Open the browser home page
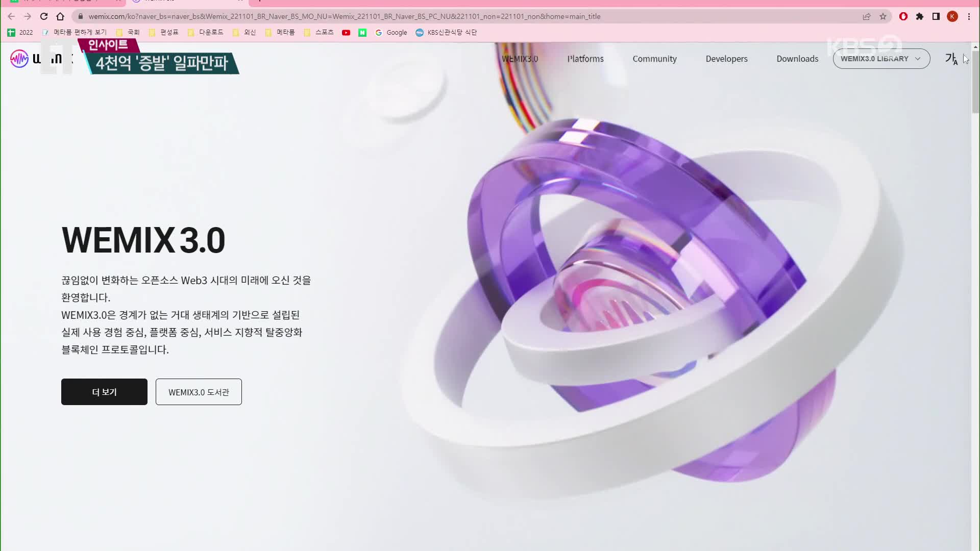 [x=60, y=16]
